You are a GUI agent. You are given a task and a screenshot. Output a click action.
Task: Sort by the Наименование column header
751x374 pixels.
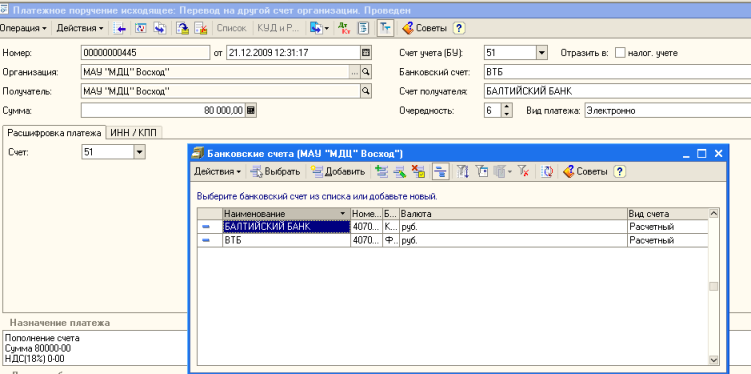tap(286, 214)
